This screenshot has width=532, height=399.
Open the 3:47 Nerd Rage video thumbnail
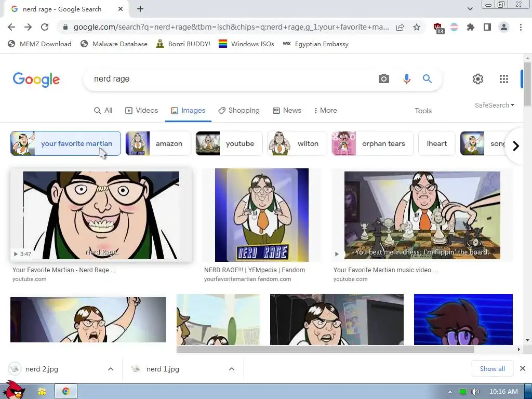click(101, 215)
